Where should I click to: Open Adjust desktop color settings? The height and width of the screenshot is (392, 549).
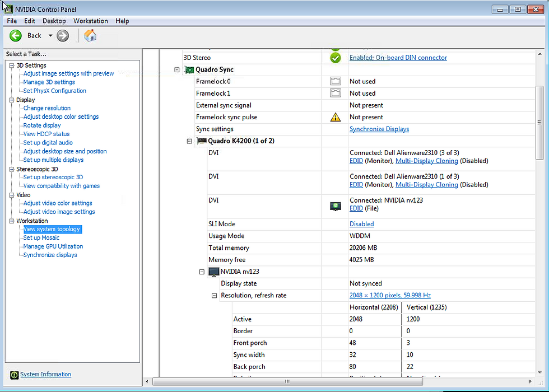click(61, 117)
